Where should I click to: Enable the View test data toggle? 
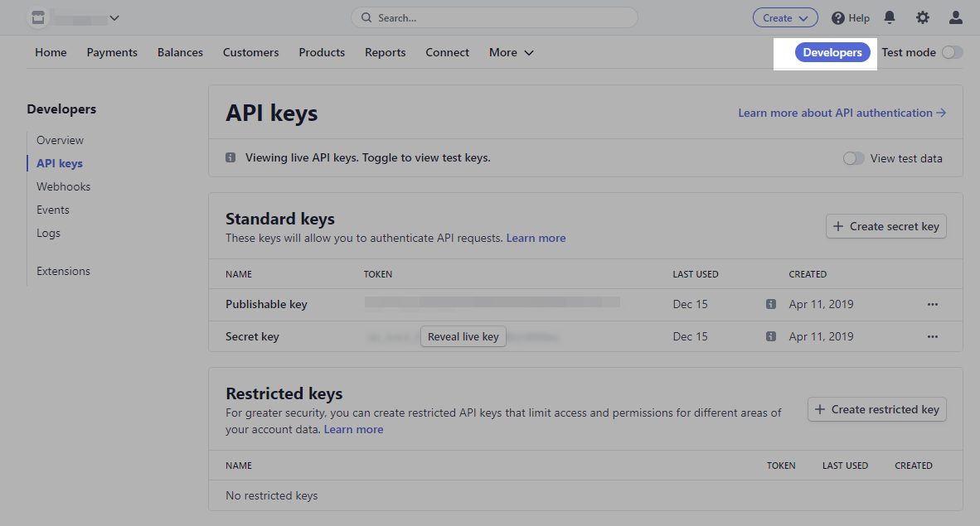853,158
